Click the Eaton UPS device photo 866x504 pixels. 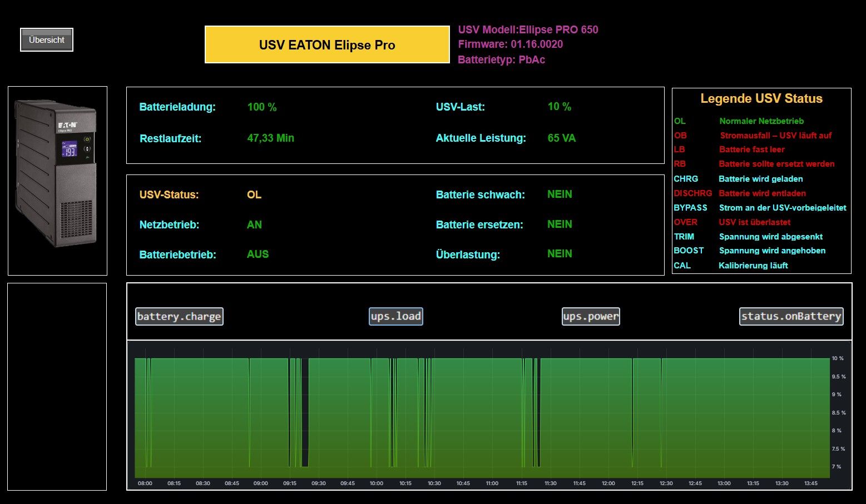click(x=57, y=172)
